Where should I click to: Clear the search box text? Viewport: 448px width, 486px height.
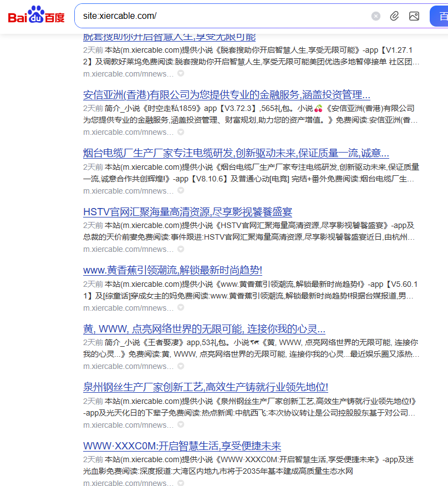pos(376,16)
